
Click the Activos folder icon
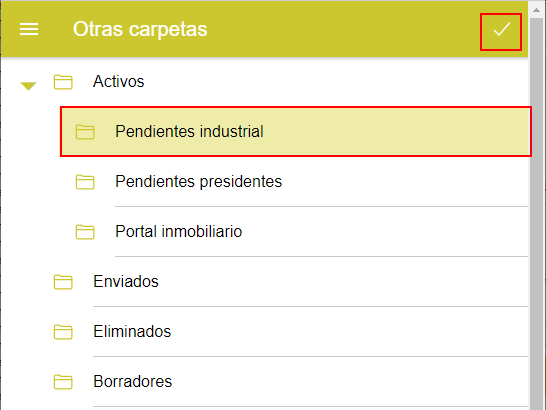click(63, 82)
